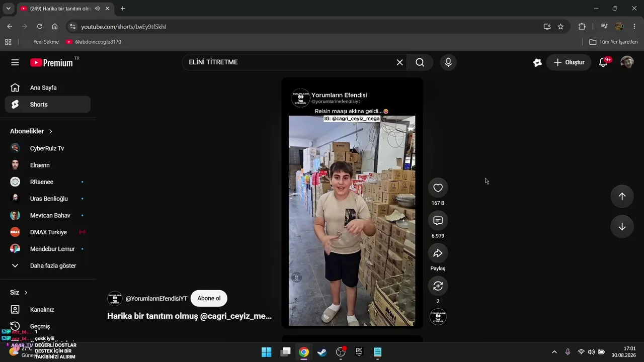Bookmark this page with the star
The image size is (644, 362).
coord(560,27)
